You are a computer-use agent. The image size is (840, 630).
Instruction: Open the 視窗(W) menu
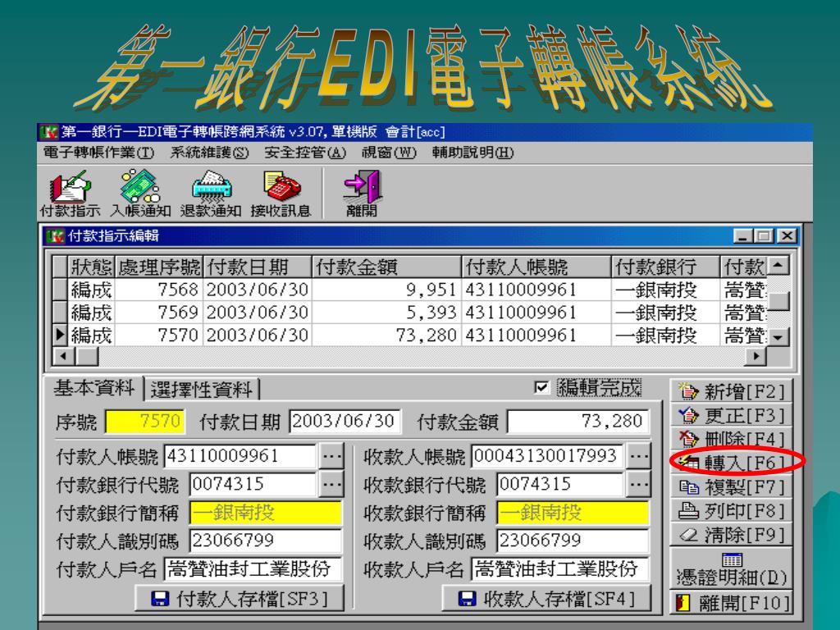pos(389,153)
